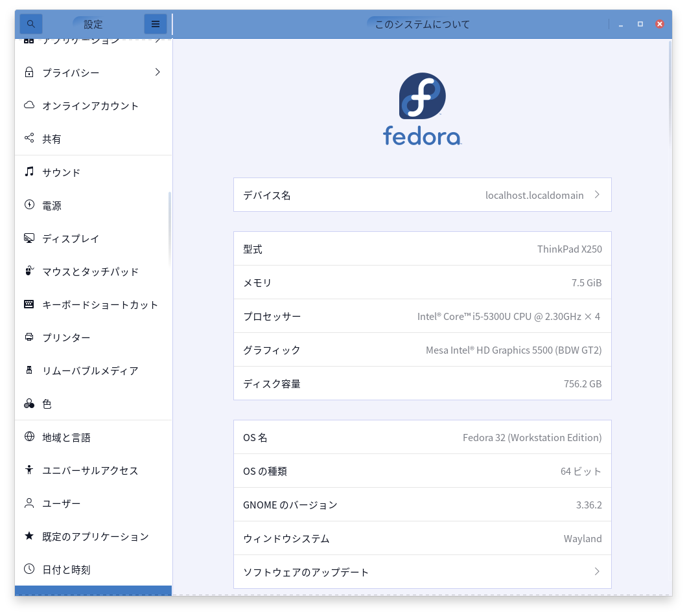Open 既定のアプリケーション settings
687x616 pixels.
click(93, 537)
